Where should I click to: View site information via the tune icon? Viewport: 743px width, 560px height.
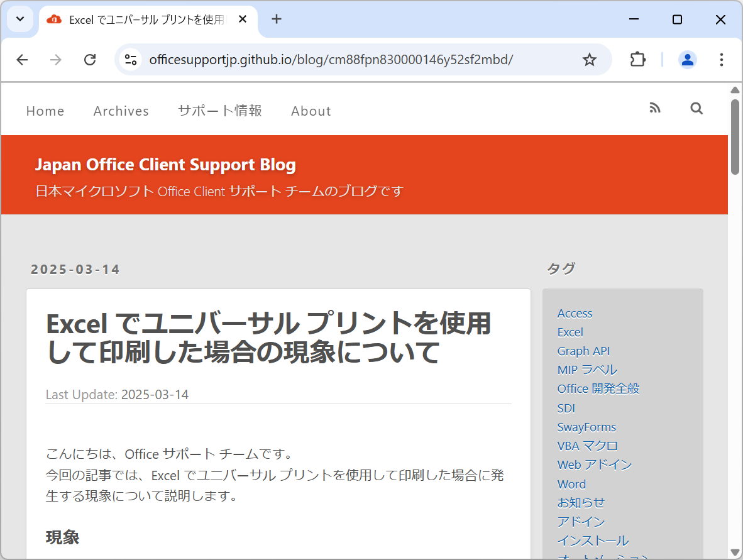(x=130, y=59)
